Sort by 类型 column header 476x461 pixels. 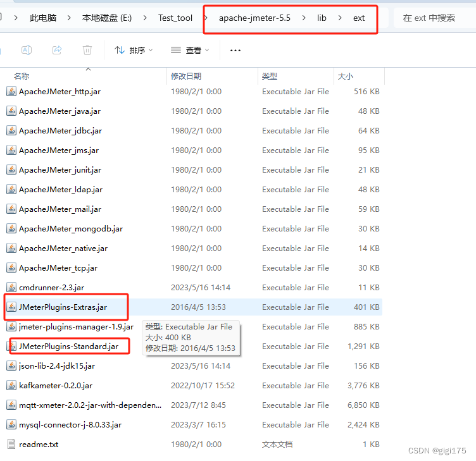[270, 76]
